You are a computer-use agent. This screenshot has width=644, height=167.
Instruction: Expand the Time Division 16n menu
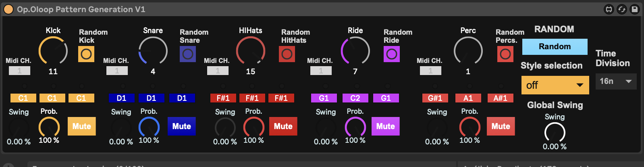pos(616,81)
